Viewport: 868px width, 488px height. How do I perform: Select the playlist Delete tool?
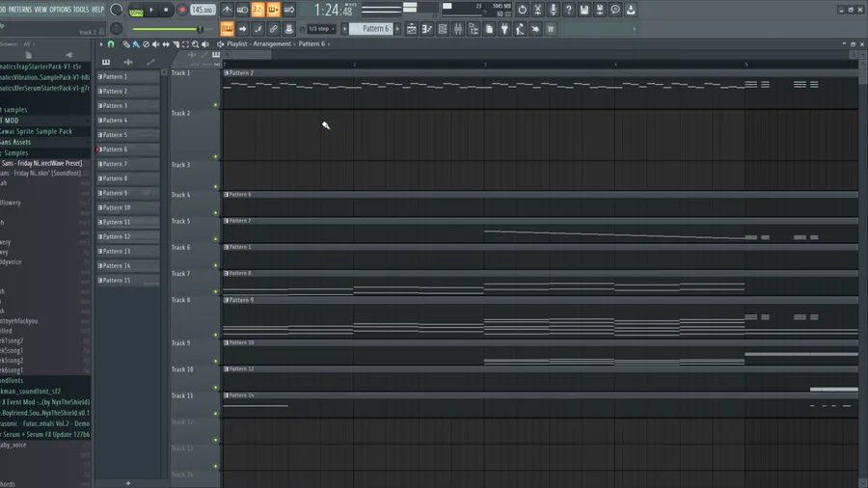[147, 44]
